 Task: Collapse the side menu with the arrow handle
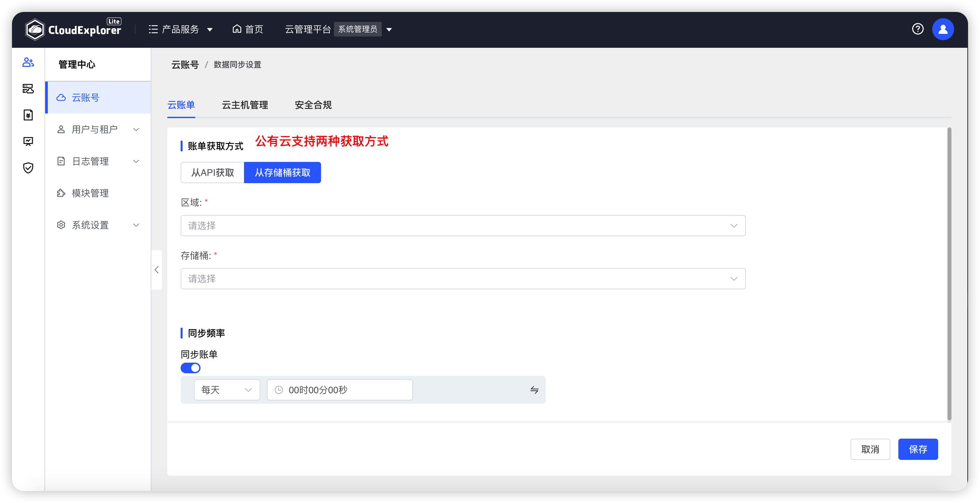pyautogui.click(x=156, y=269)
